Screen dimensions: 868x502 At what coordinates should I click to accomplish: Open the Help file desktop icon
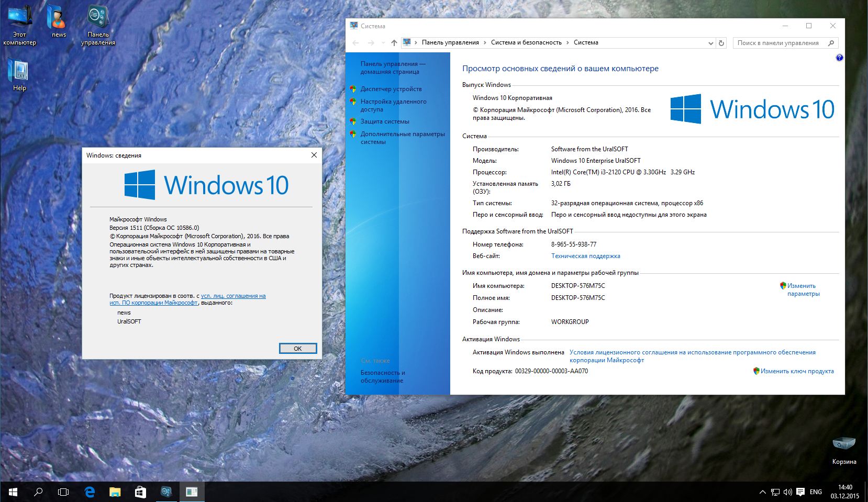pyautogui.click(x=19, y=75)
